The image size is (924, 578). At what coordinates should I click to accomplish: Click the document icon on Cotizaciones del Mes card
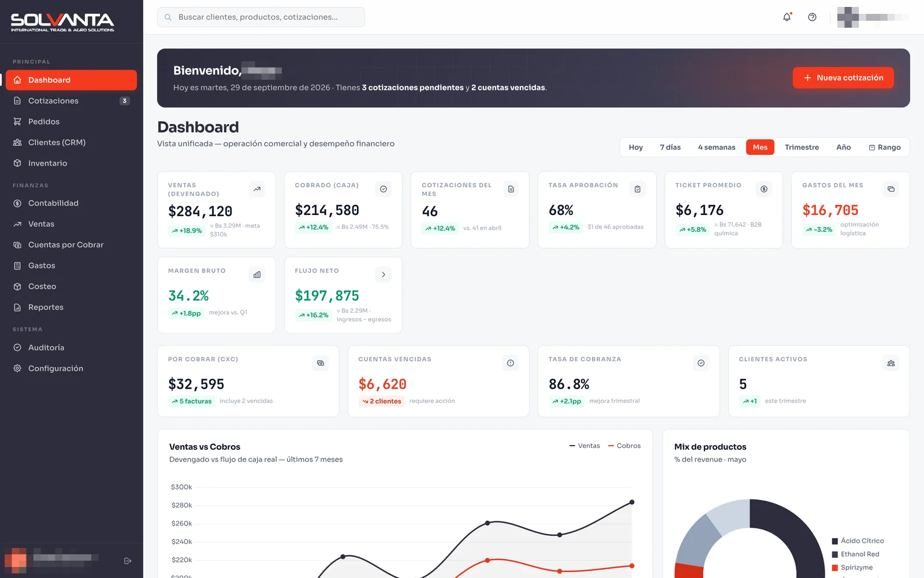pyautogui.click(x=511, y=189)
